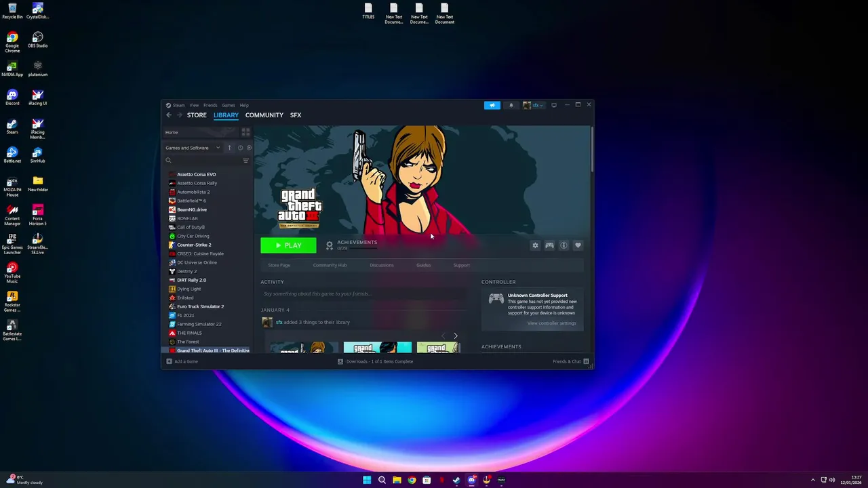Toggle library collections grid view icon
Image resolution: width=868 pixels, height=488 pixels.
coord(245,132)
